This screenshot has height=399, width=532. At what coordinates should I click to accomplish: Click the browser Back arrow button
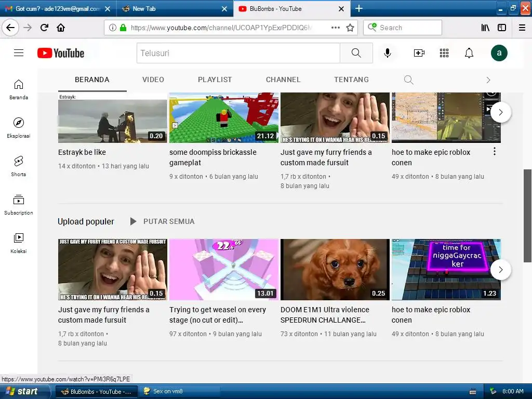point(10,28)
